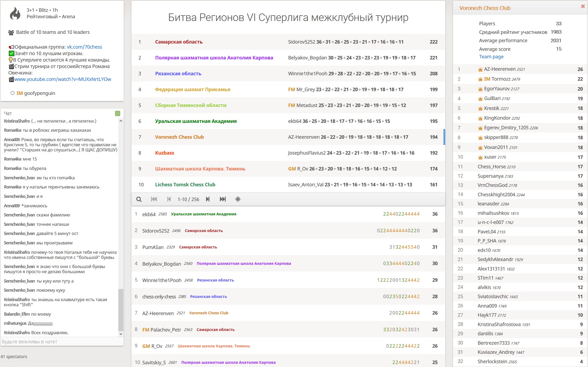Click crown icon beside xuser
The width and height of the screenshot is (588, 367).
click(x=480, y=157)
